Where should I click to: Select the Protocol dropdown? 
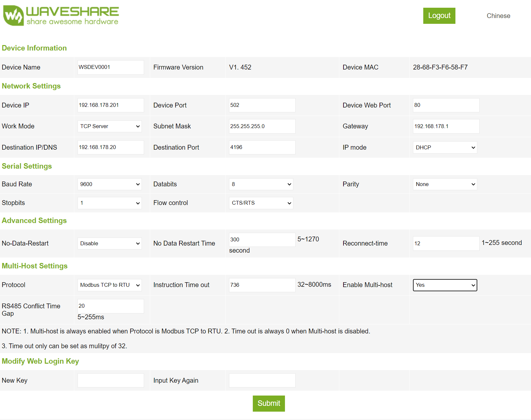click(x=110, y=285)
